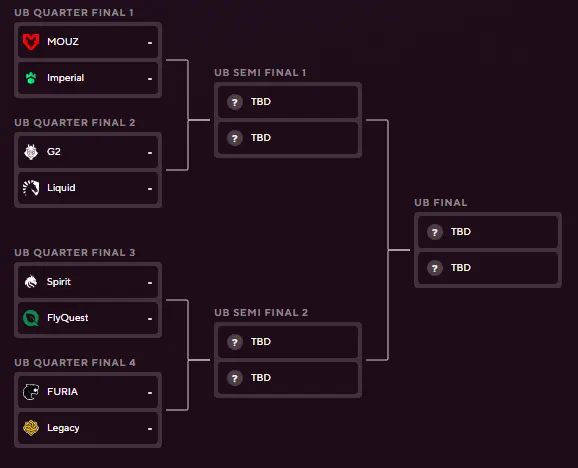578x468 pixels.
Task: Click the Imperial green paw logo
Action: 31,78
